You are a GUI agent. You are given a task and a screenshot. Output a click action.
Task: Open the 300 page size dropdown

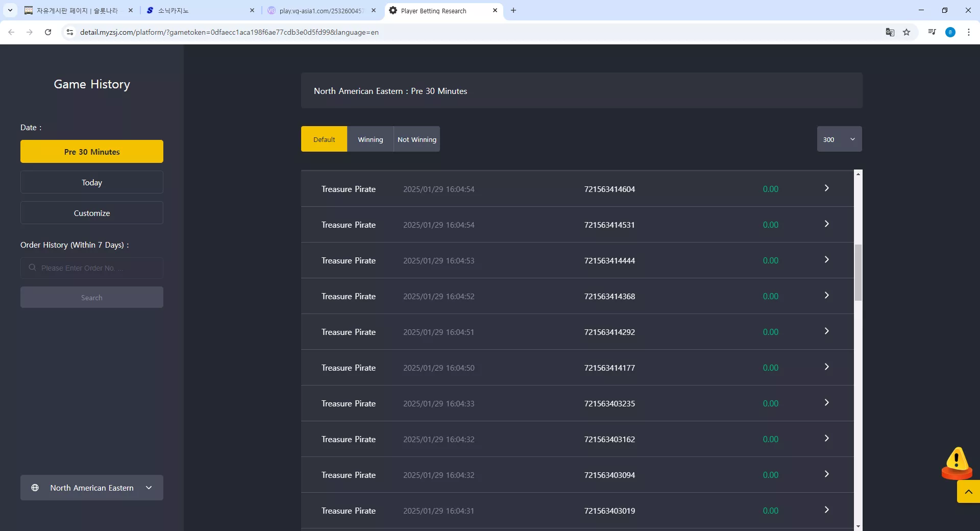click(840, 139)
